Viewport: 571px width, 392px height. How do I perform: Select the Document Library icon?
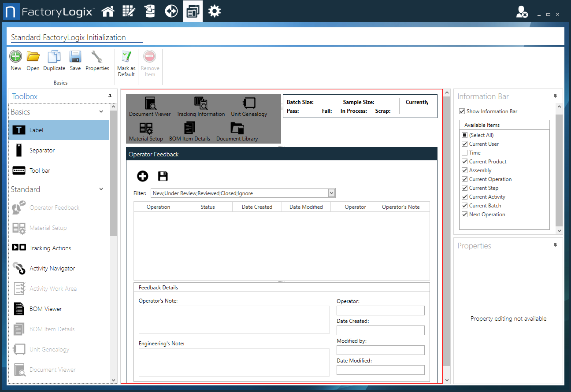pos(237,130)
